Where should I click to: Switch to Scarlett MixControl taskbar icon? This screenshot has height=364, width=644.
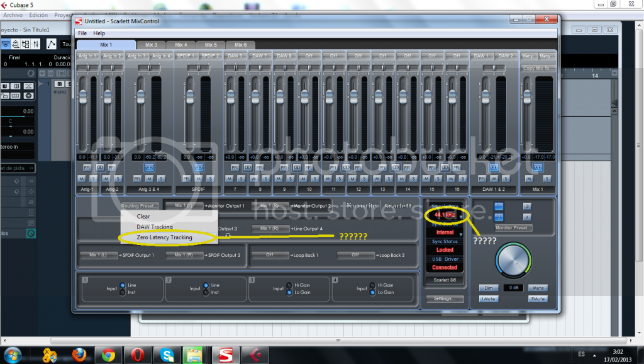point(226,355)
